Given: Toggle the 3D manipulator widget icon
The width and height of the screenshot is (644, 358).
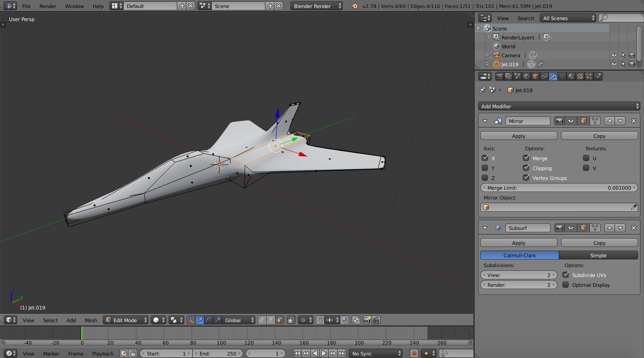Looking at the screenshot, I should [191, 320].
